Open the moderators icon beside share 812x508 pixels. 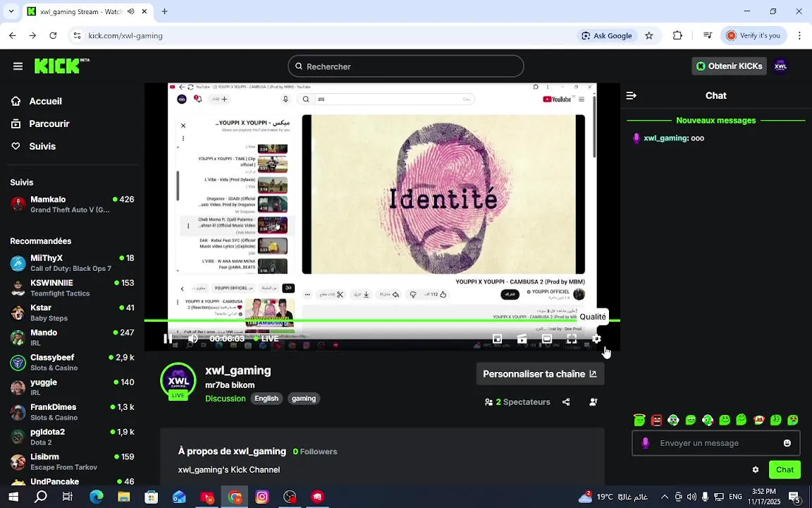pos(593,401)
